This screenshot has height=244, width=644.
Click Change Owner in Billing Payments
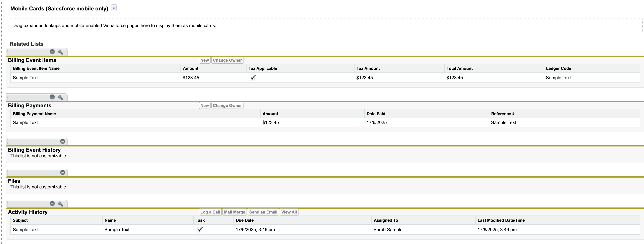point(227,106)
